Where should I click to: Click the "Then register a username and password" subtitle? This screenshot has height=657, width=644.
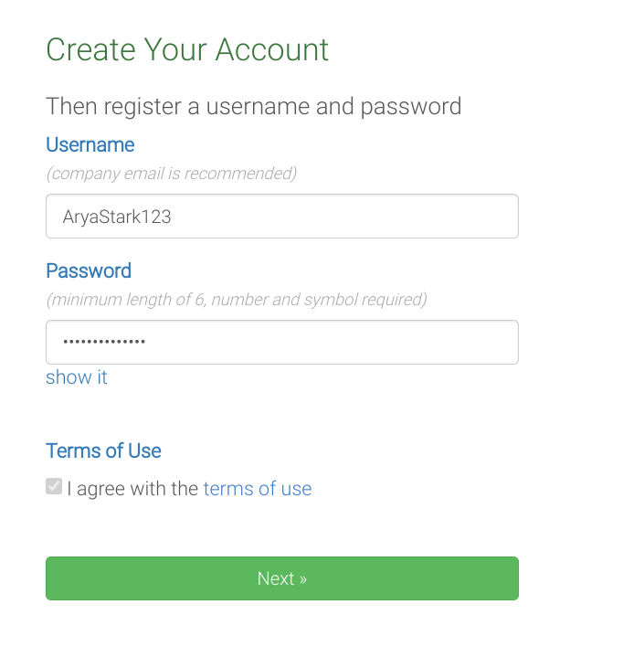[x=254, y=106]
